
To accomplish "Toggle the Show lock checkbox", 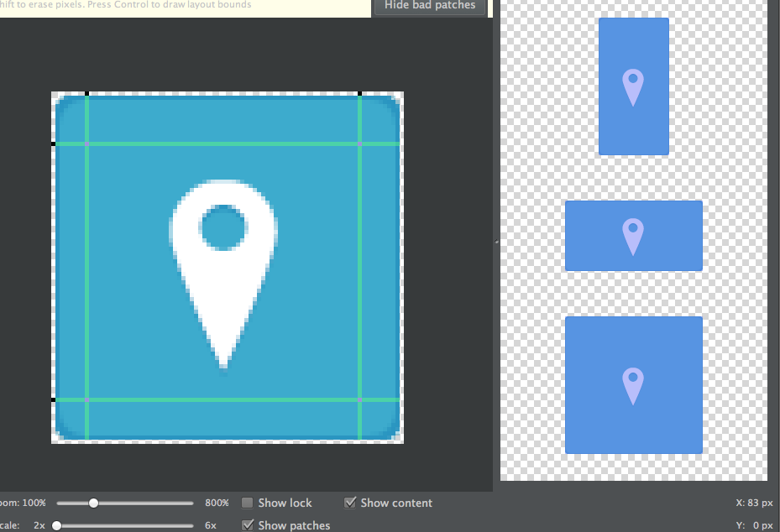I will (247, 503).
